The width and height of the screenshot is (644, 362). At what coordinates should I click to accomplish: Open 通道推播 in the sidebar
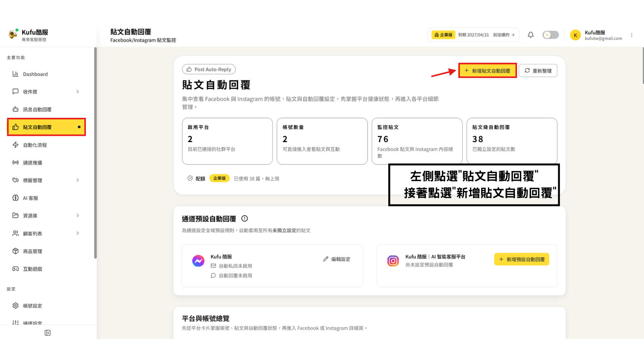(46, 163)
